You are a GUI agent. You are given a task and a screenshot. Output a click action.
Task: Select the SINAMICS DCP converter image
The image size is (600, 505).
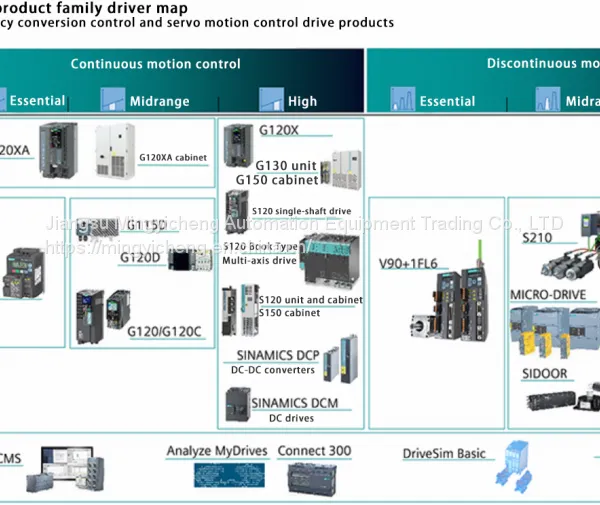point(341,358)
